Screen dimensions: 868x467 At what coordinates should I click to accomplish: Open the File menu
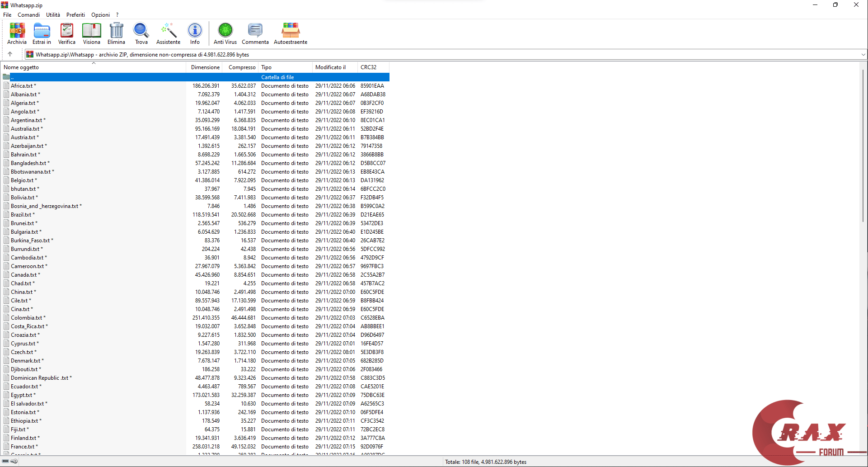(x=7, y=15)
